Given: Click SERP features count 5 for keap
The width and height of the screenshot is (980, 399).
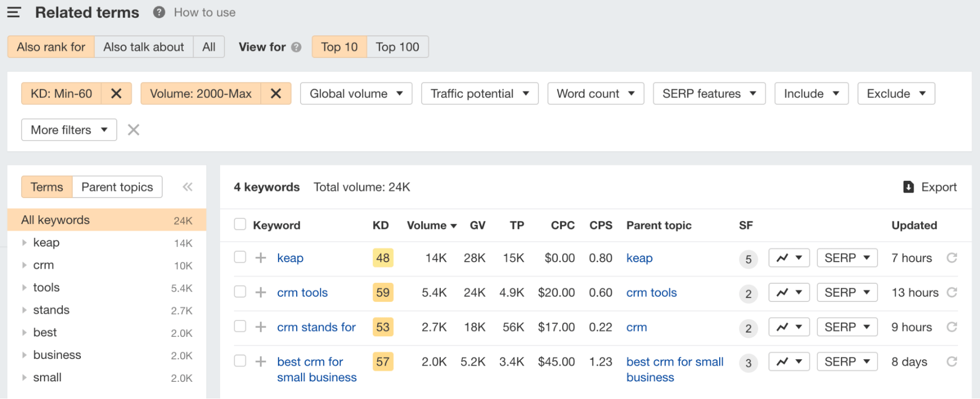Looking at the screenshot, I should pos(749,259).
